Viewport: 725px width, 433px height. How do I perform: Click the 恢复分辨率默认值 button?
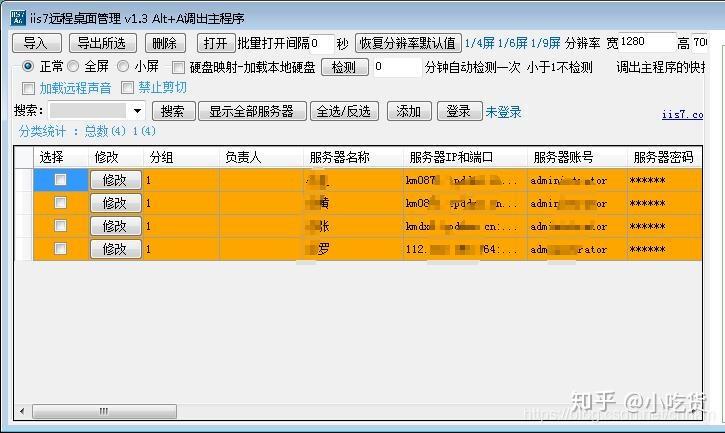[408, 43]
